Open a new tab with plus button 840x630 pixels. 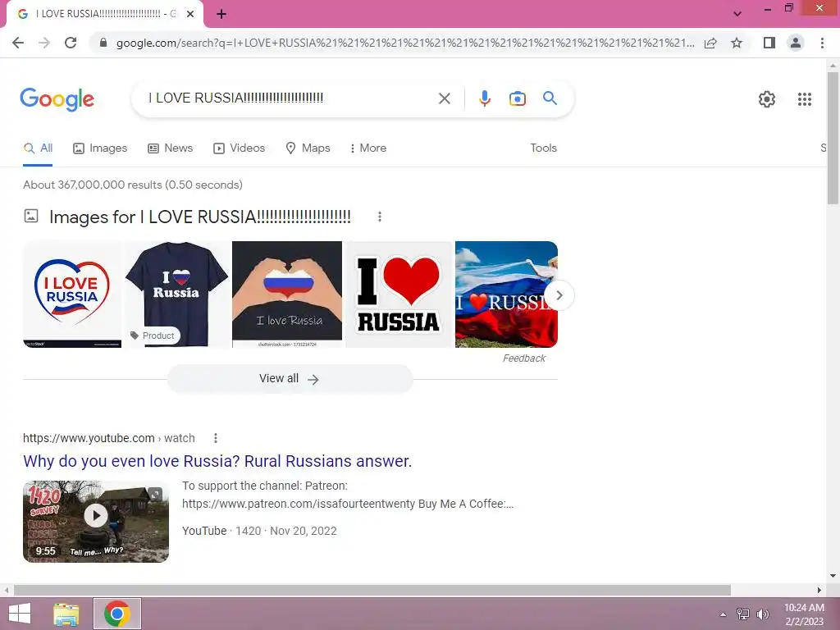click(221, 14)
